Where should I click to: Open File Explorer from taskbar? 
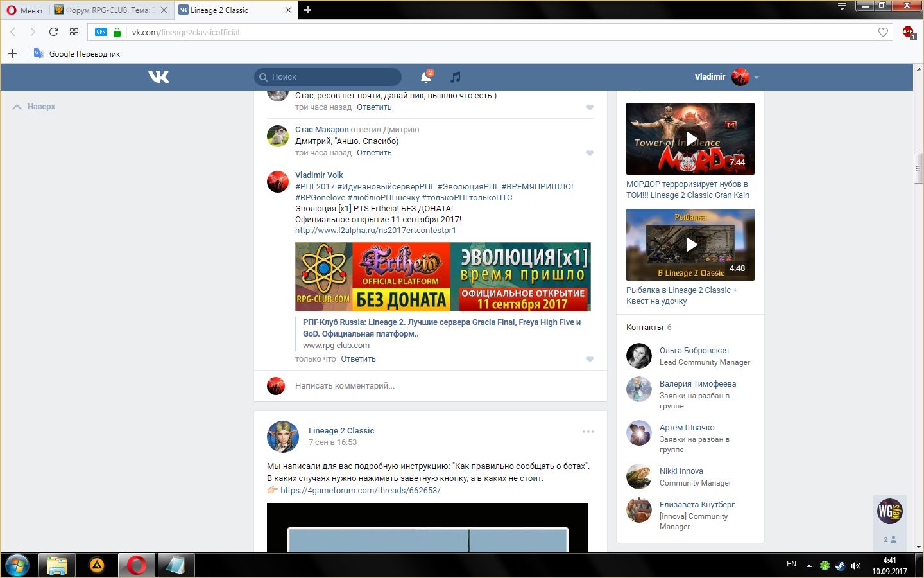(57, 566)
